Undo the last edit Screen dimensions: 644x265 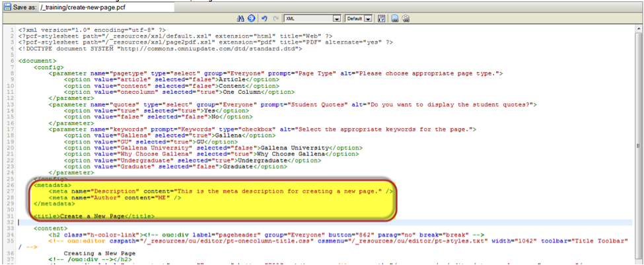pyautogui.click(x=264, y=19)
